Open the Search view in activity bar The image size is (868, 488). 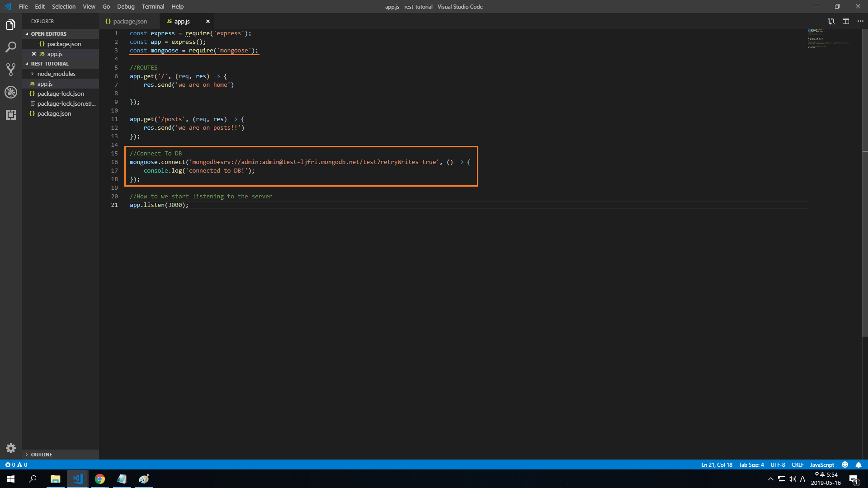[x=11, y=47]
